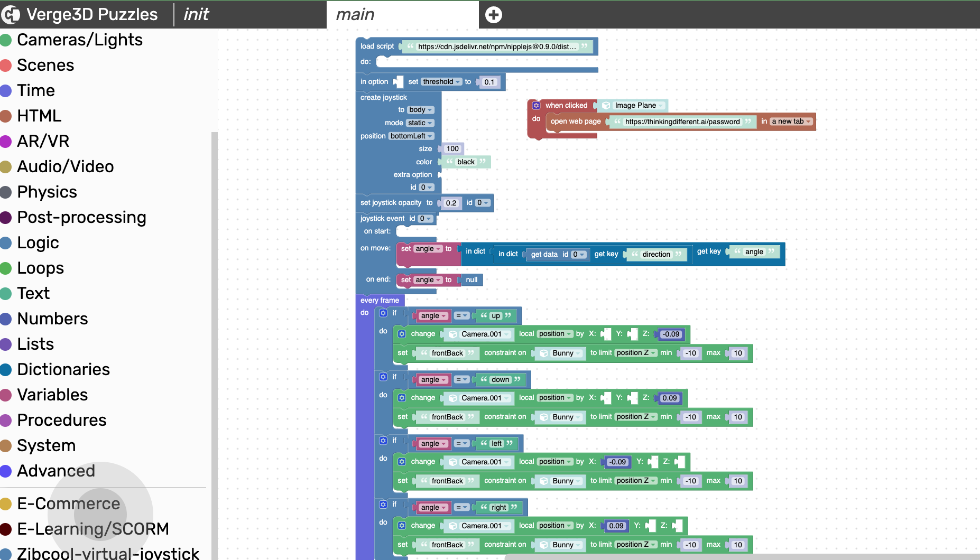The width and height of the screenshot is (980, 560).
Task: Open the AR/VR puzzles category
Action: point(43,142)
